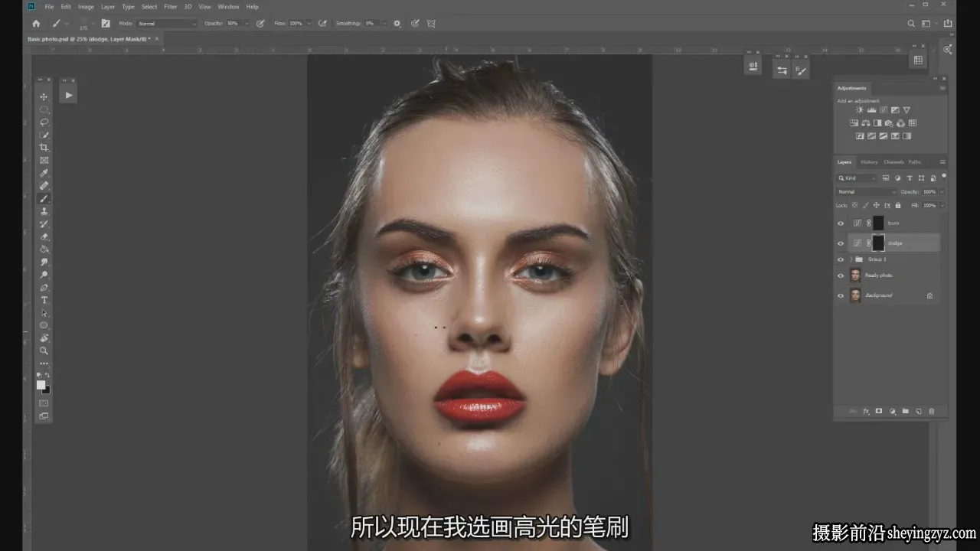
Task: Toggle visibility of Group 1
Action: tap(841, 259)
